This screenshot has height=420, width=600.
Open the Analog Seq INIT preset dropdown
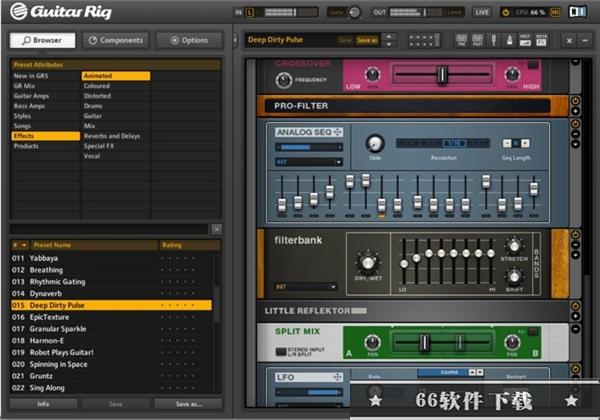tap(308, 162)
